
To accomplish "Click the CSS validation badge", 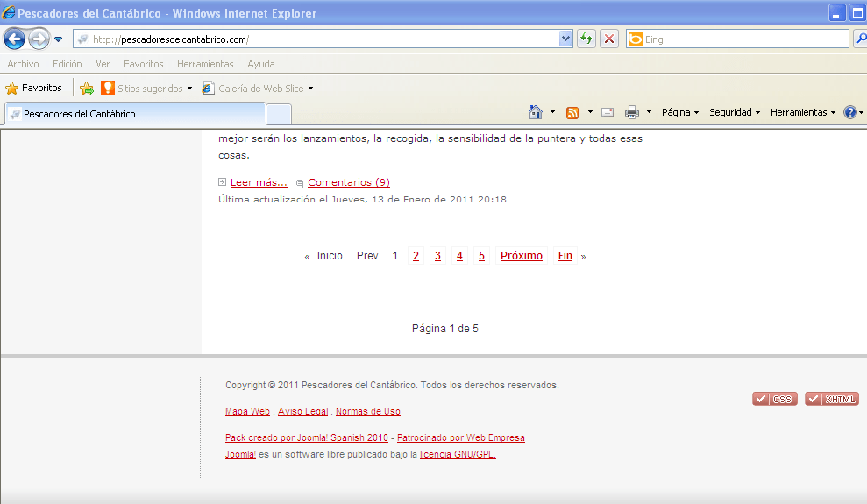I will pos(775,399).
